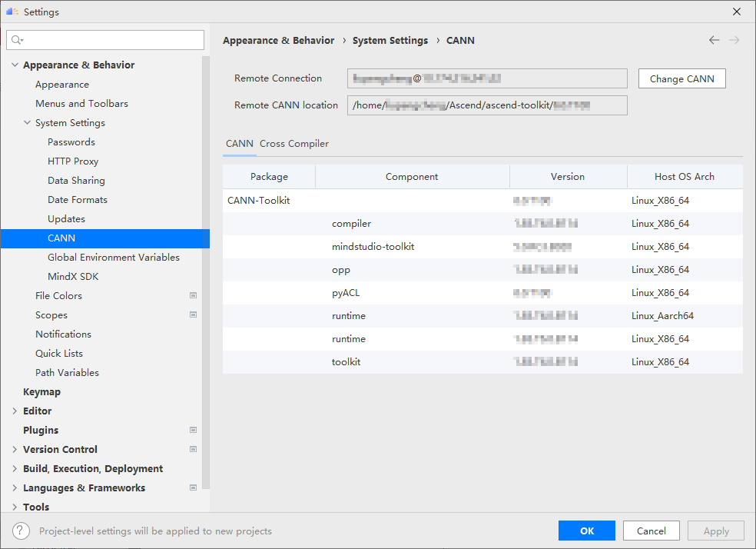Viewport: 756px width, 549px height.
Task: Sort by the Version column header
Action: [568, 177]
